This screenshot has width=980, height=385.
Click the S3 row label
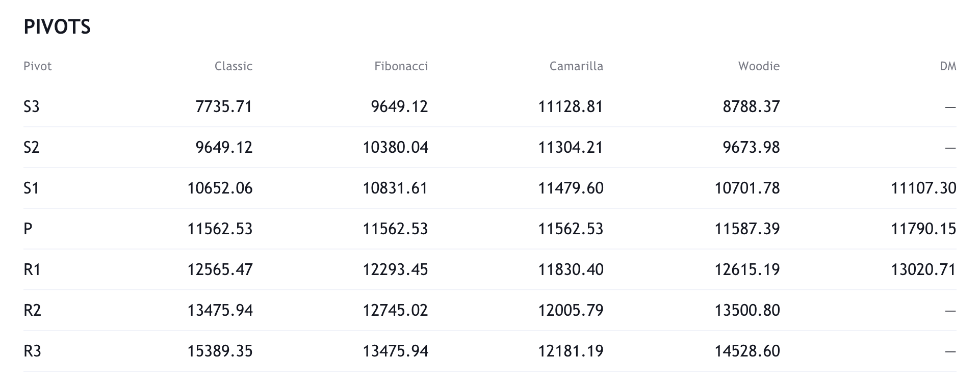click(x=32, y=107)
